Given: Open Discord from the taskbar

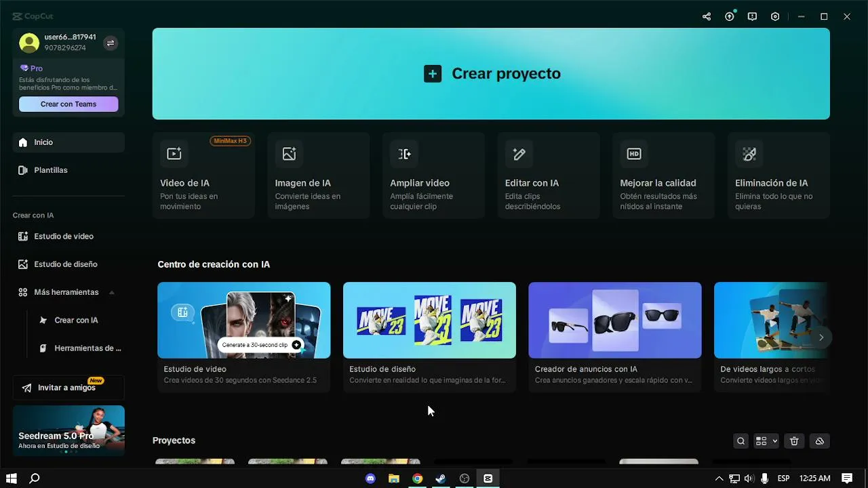Looking at the screenshot, I should [x=370, y=479].
